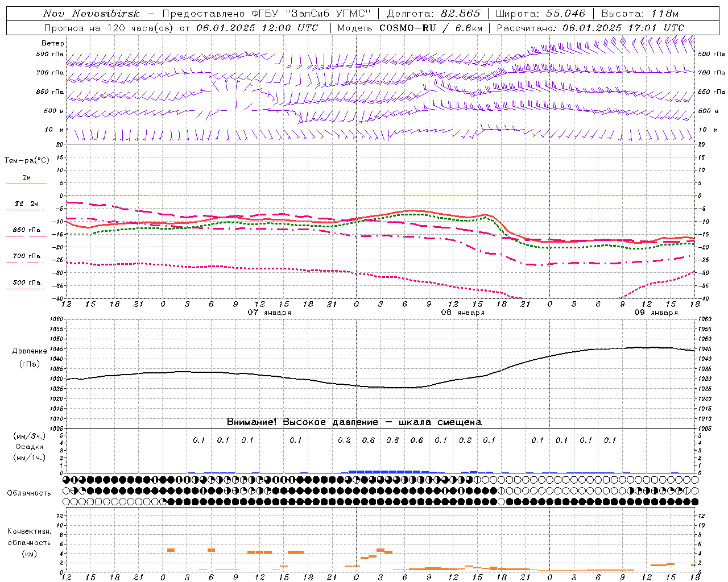
Task: Click the Nov_Novosibirsk station title
Action: [92, 14]
